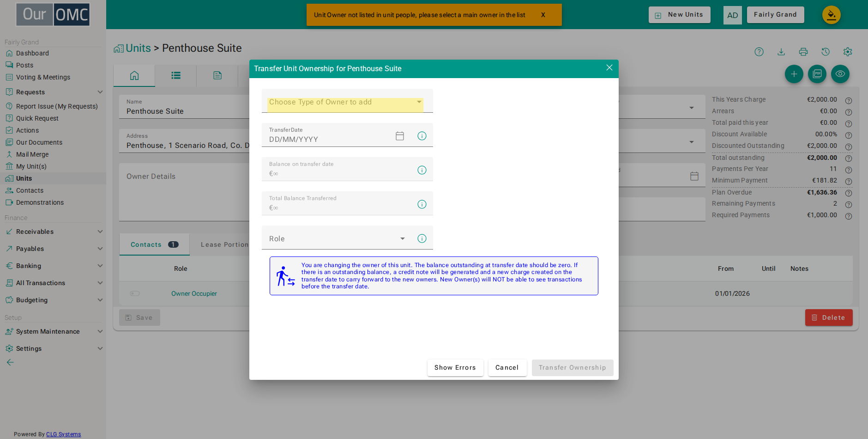
Task: Click the Cancel button
Action: coord(507,368)
